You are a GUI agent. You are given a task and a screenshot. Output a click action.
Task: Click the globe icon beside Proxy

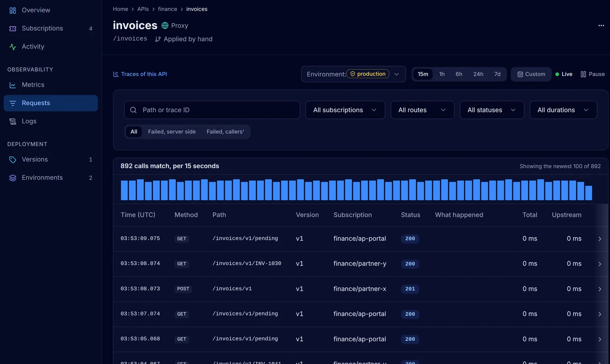click(x=165, y=25)
